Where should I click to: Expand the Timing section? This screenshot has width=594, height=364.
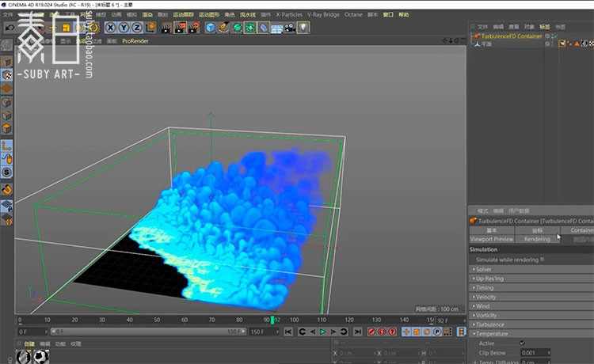pyautogui.click(x=532, y=288)
